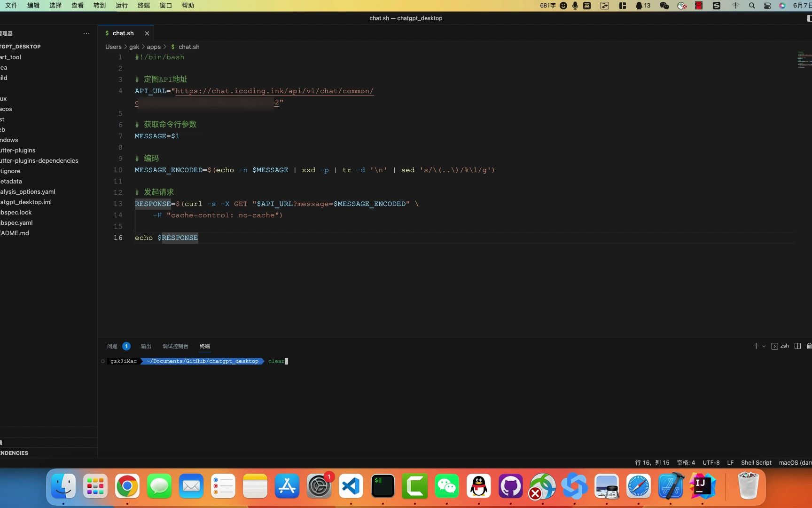Change indentation via 空格: 4 status
This screenshot has width=812, height=508.
(686, 463)
